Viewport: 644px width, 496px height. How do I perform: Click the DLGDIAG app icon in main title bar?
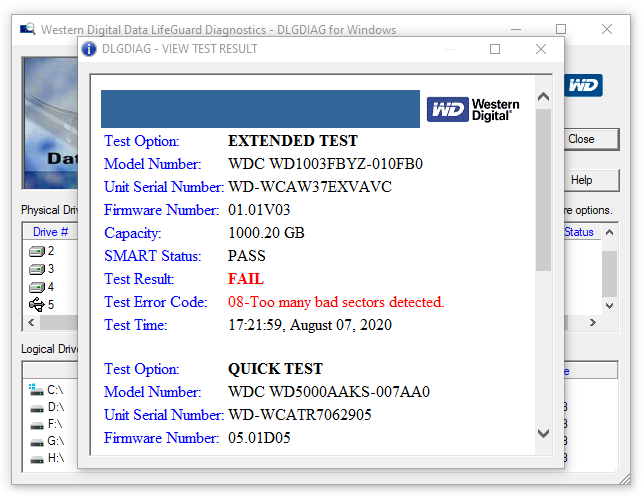click(28, 29)
